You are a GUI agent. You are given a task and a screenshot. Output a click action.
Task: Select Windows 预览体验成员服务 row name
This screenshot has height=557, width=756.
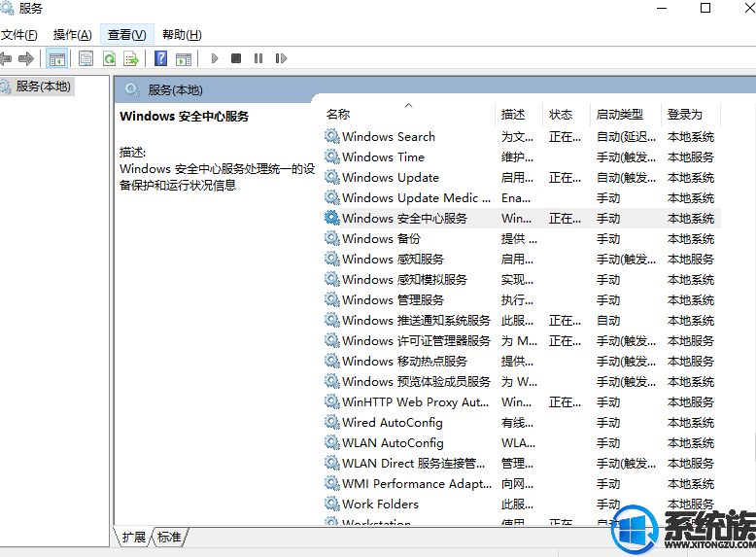click(416, 381)
